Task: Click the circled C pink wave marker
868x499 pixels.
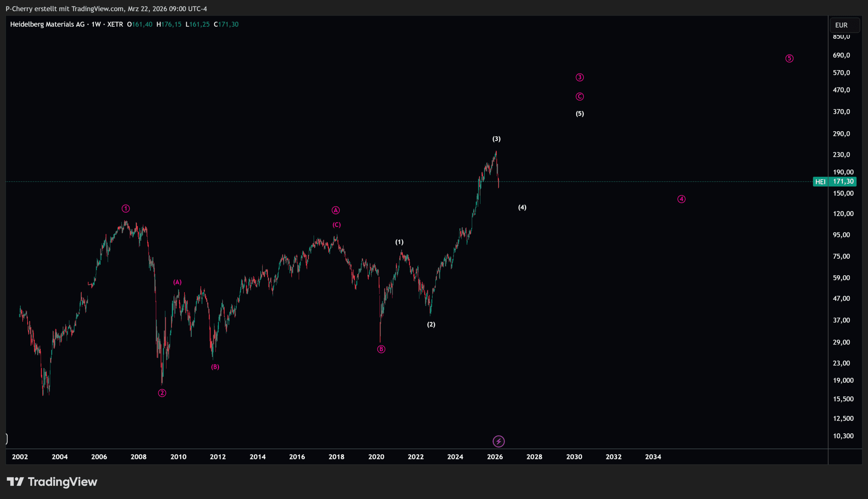Action: (579, 97)
